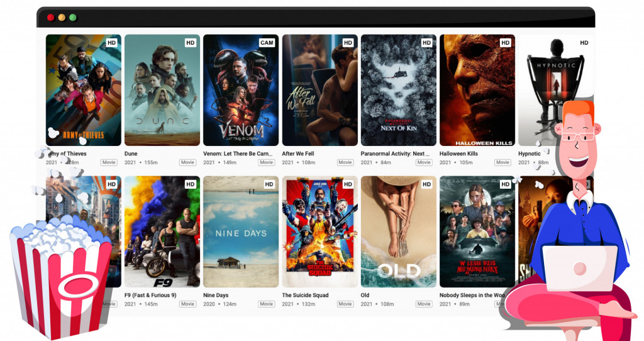Screen dimensions: 644x341
Task: Open the Nine Days title link
Action: pos(216,295)
